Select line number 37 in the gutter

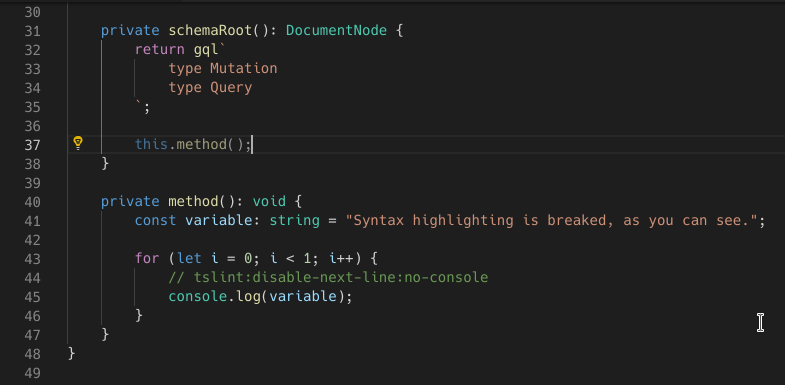(x=32, y=145)
